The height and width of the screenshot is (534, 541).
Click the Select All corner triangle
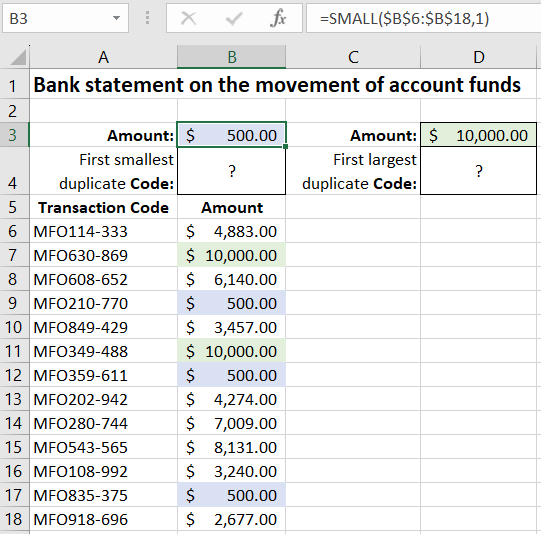(x=18, y=57)
